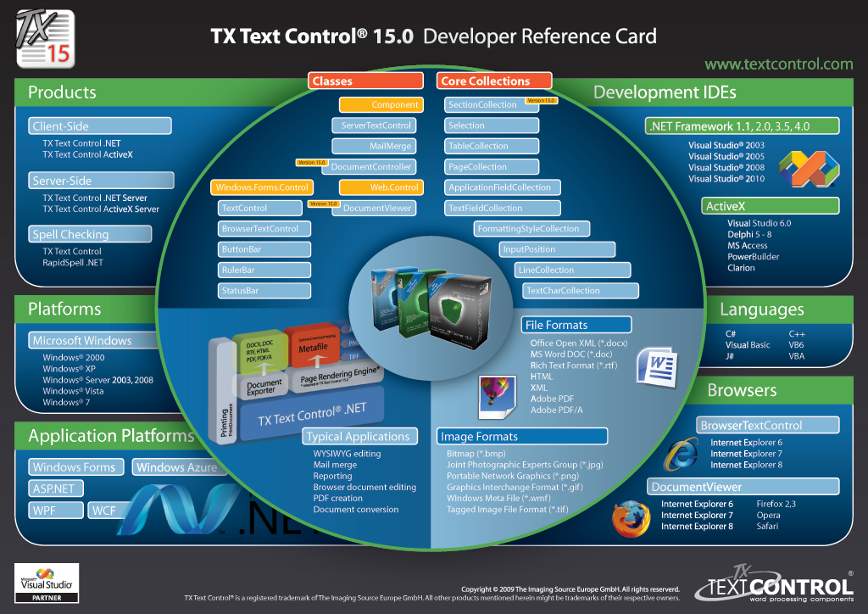Click the Web.Control box
This screenshot has height=614, width=868.
[x=381, y=187]
